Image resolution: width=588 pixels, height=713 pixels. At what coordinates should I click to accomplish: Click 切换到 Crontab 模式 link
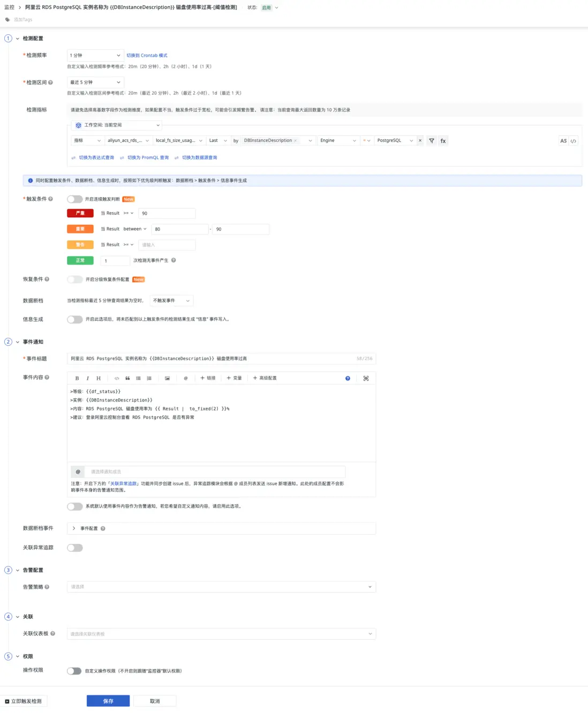(147, 56)
